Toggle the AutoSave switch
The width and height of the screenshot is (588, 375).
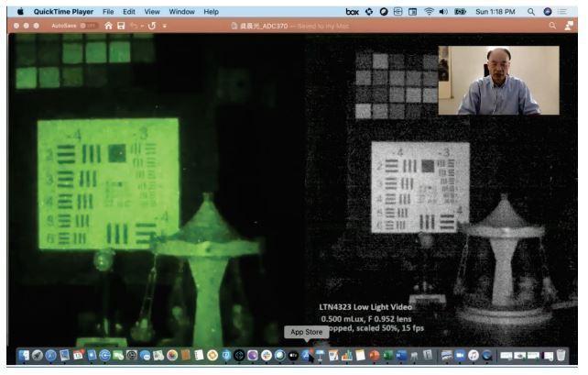click(89, 26)
